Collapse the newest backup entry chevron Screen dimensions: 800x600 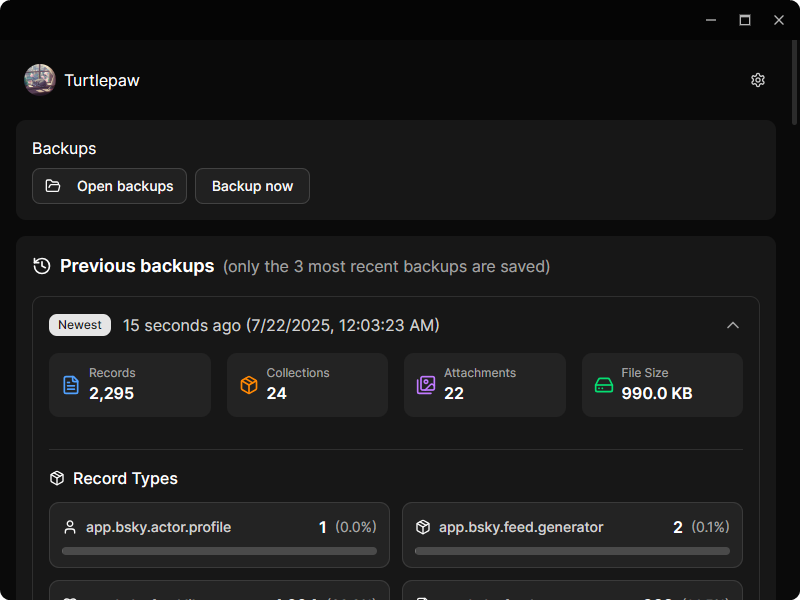click(x=733, y=325)
